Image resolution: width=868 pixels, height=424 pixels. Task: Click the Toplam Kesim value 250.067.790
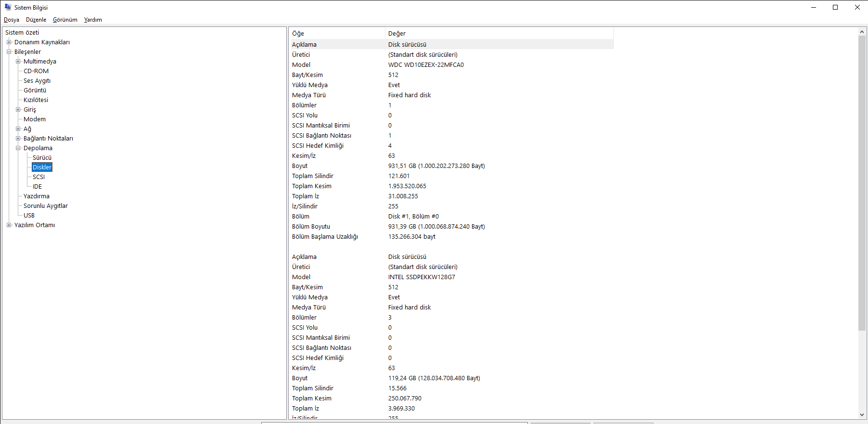(405, 398)
